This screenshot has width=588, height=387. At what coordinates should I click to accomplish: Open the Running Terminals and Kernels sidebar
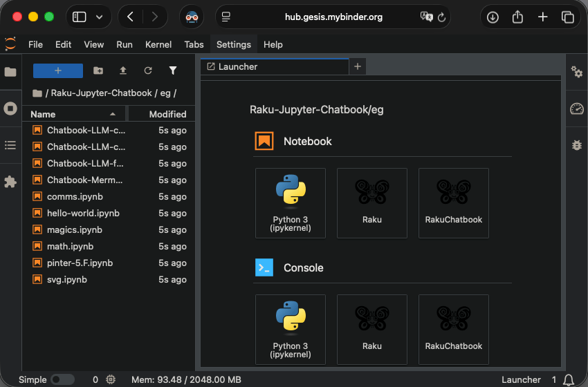10,108
